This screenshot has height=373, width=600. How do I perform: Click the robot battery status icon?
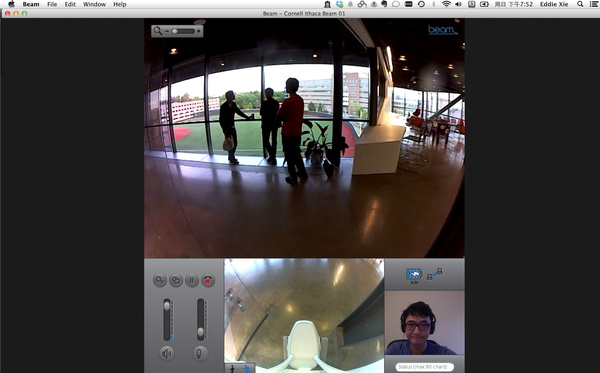(x=414, y=274)
